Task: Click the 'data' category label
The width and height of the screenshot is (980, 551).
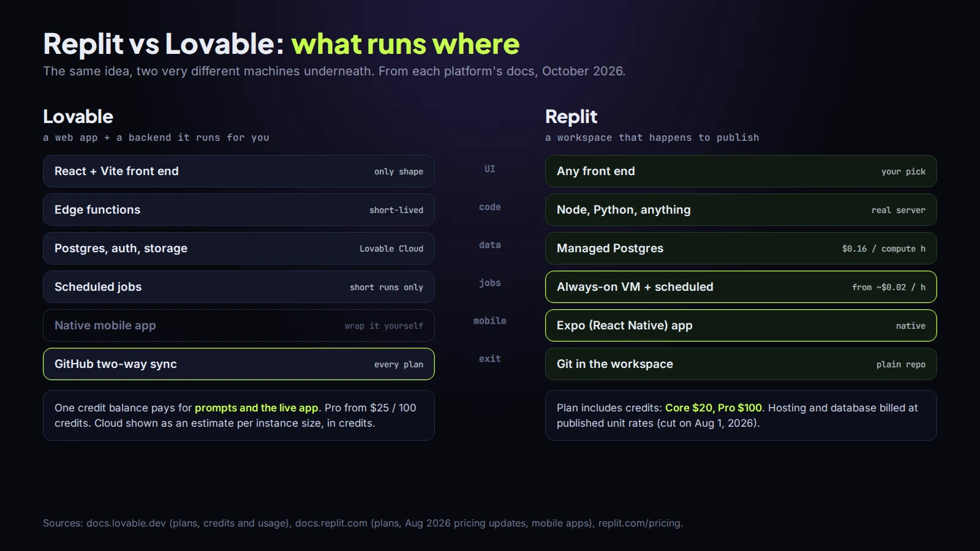Action: 490,245
